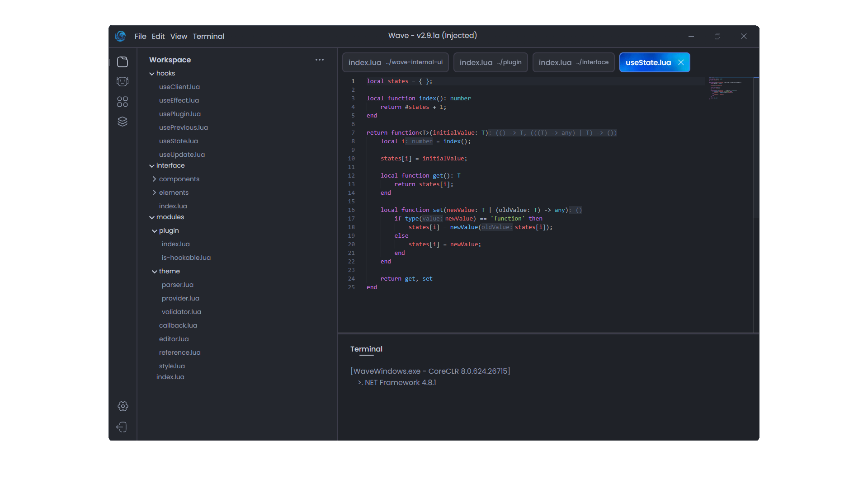Click the stacked layers sidebar icon
The width and height of the screenshot is (868, 488).
(123, 122)
